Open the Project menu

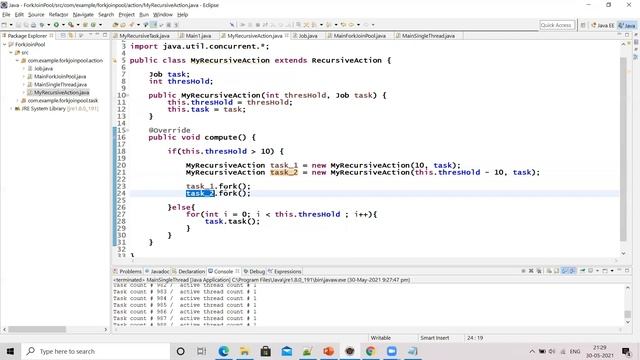click(x=126, y=14)
